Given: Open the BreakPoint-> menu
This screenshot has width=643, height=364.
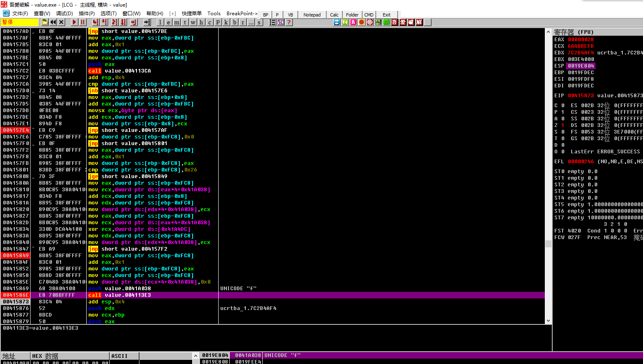Looking at the screenshot, I should [x=242, y=14].
